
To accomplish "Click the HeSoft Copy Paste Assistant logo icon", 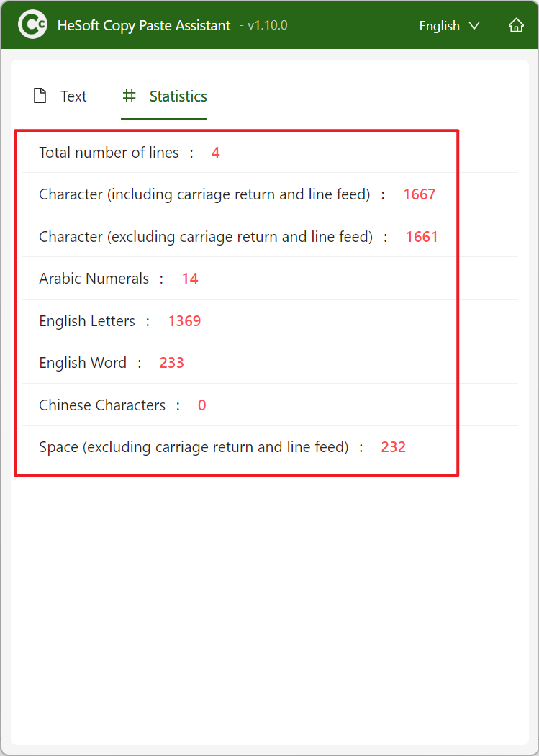I will (x=32, y=25).
